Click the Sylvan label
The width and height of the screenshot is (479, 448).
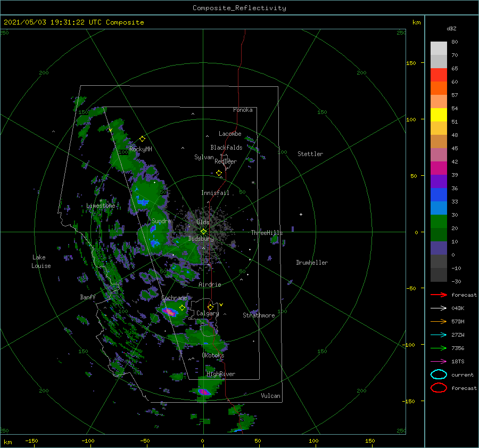204,157
